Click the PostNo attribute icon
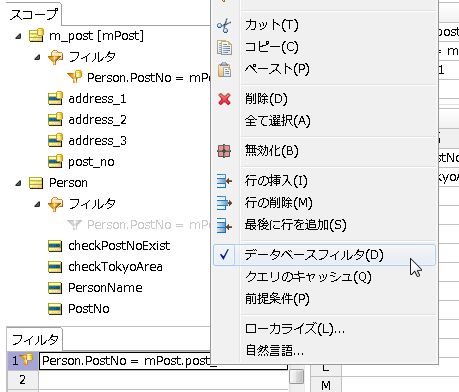459x392 pixels. (55, 309)
